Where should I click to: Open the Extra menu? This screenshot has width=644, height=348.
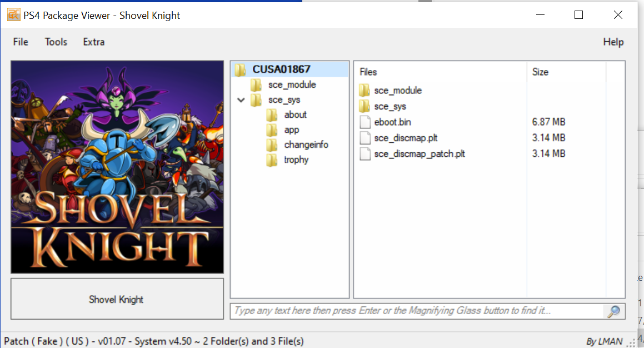(x=94, y=42)
